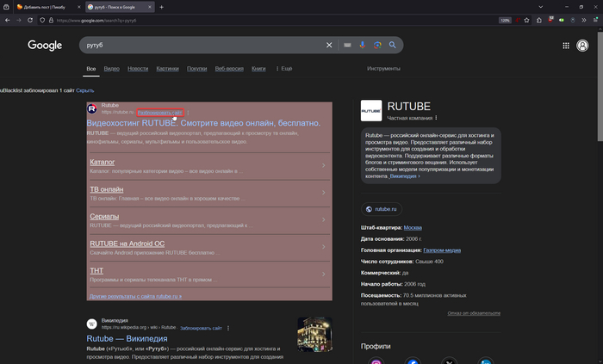Select the 'Все' results tab
This screenshot has width=603, height=364.
pyautogui.click(x=91, y=69)
